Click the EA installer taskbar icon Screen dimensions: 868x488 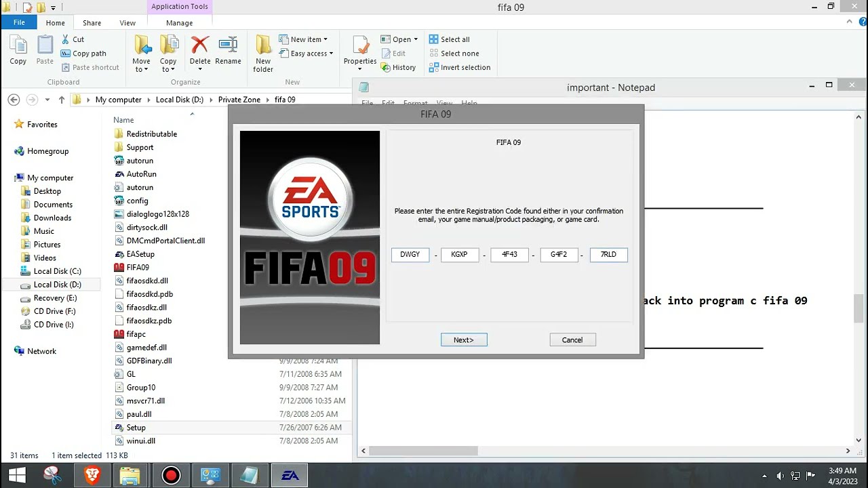pyautogui.click(x=290, y=475)
